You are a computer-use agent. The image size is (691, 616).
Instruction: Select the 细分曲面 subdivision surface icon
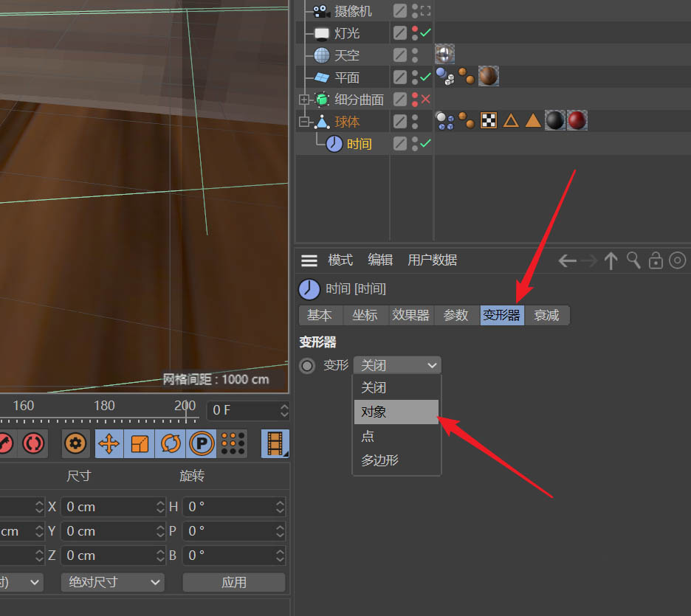click(320, 99)
